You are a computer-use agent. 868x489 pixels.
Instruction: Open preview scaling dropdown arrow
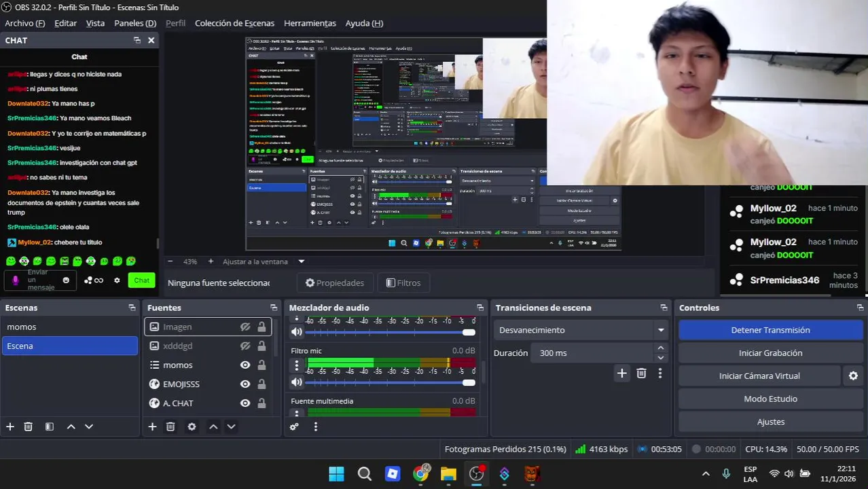tap(302, 261)
